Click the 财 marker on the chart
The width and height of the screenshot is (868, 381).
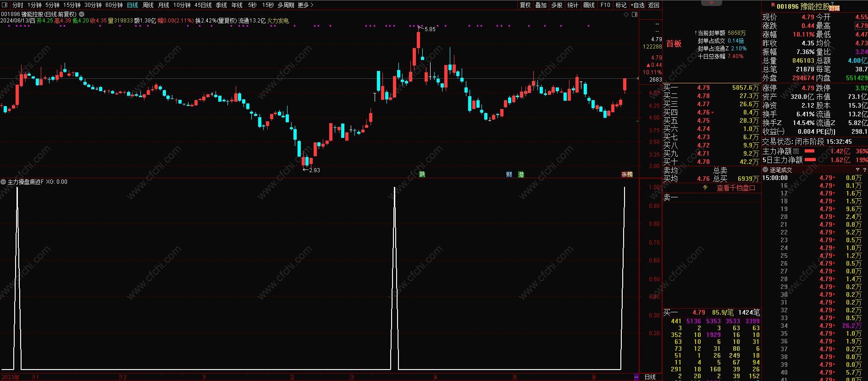[509, 174]
